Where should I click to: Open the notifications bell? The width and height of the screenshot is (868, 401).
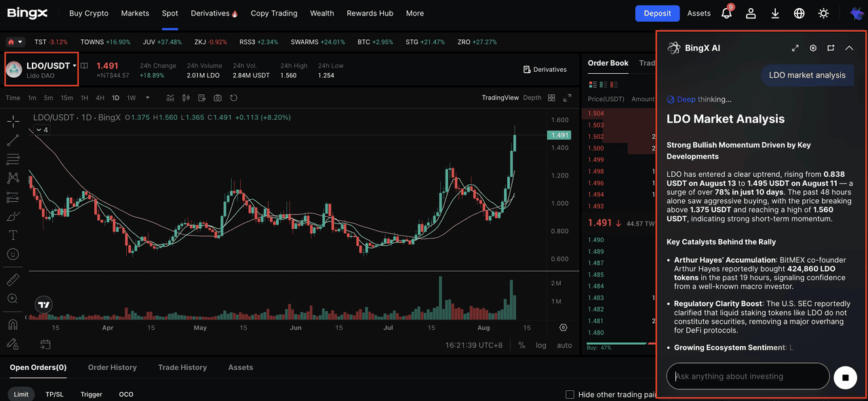tap(726, 13)
